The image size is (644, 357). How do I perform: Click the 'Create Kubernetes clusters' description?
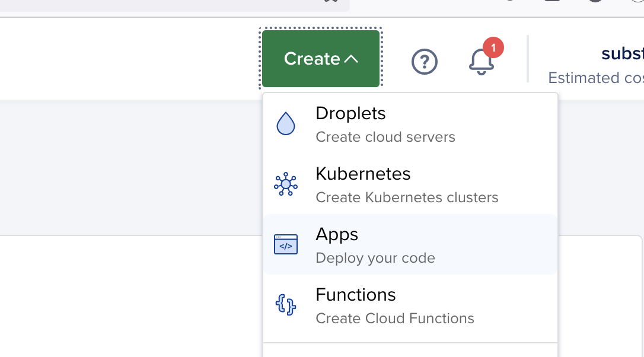[x=407, y=197]
